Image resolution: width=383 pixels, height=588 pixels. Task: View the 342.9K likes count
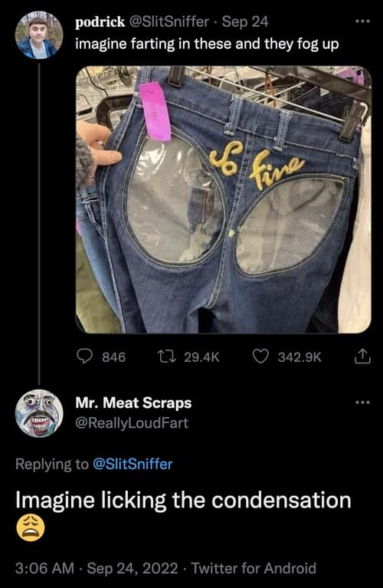(x=300, y=356)
